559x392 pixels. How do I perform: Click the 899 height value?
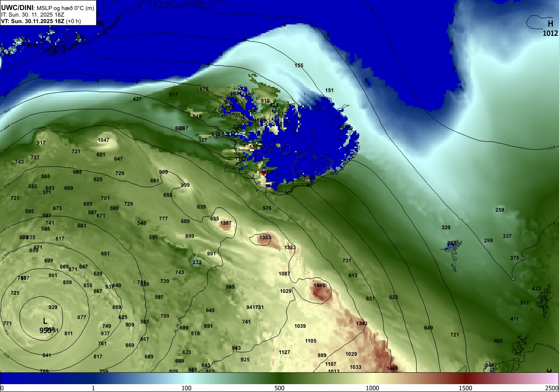pyautogui.click(x=190, y=236)
